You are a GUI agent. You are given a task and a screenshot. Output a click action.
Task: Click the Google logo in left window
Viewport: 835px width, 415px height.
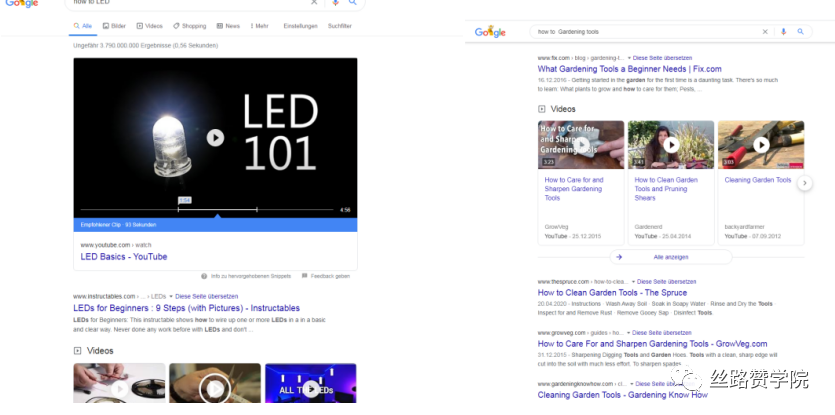[22, 3]
